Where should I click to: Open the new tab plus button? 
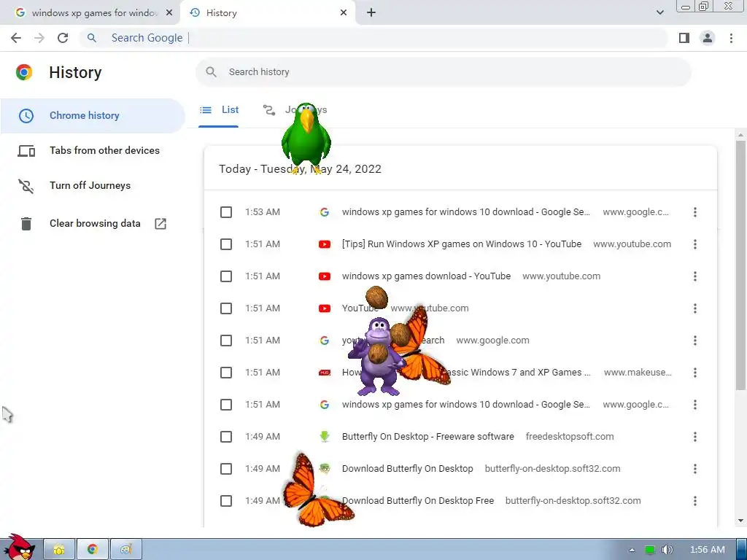coord(371,13)
